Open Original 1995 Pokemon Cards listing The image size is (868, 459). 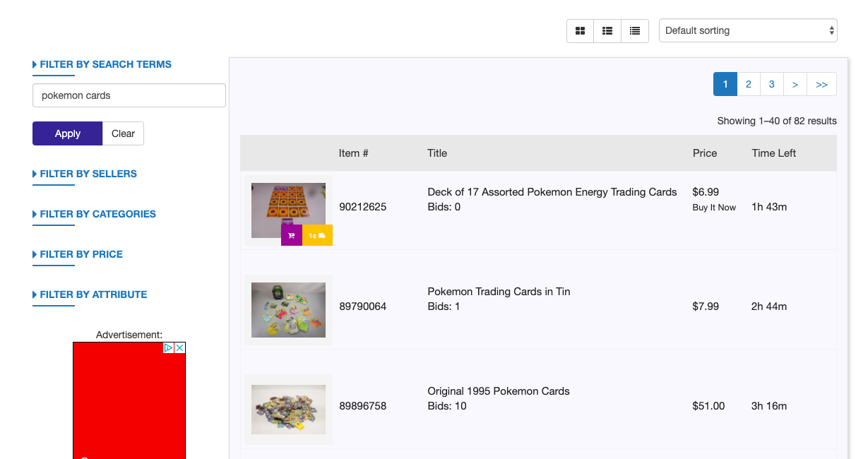pos(499,391)
